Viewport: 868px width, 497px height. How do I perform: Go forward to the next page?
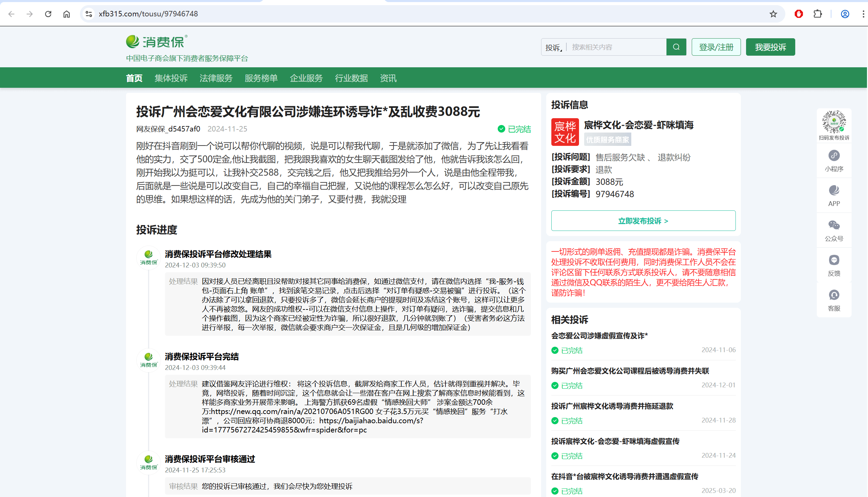click(x=30, y=14)
